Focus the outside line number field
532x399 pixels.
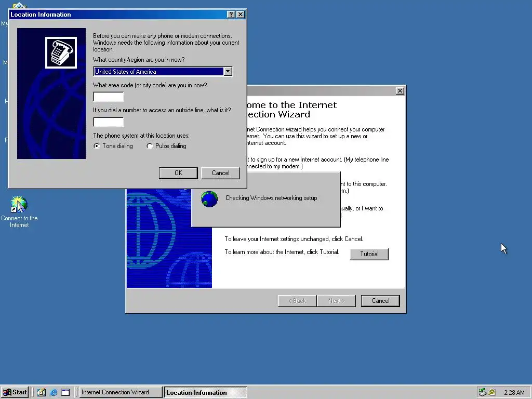pyautogui.click(x=109, y=122)
